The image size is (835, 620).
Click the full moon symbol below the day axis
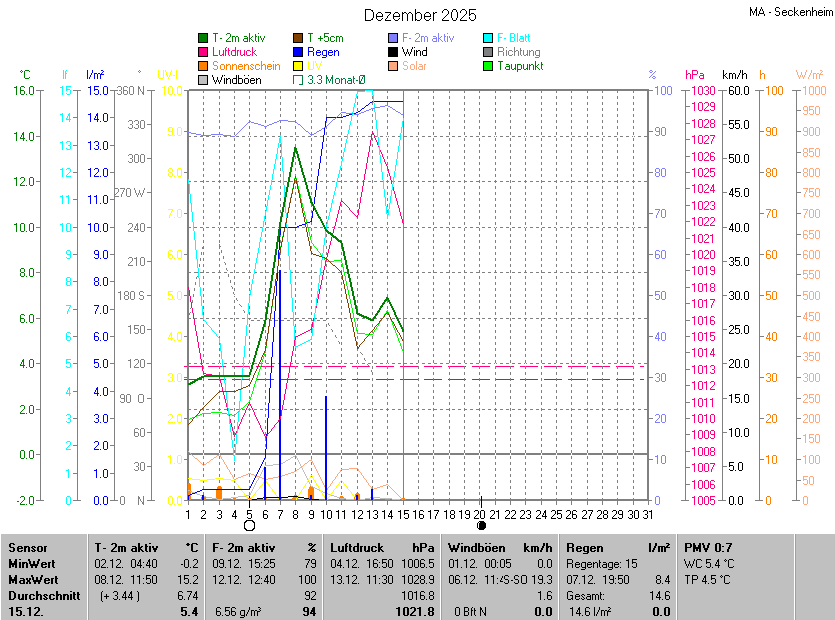pyautogui.click(x=249, y=525)
